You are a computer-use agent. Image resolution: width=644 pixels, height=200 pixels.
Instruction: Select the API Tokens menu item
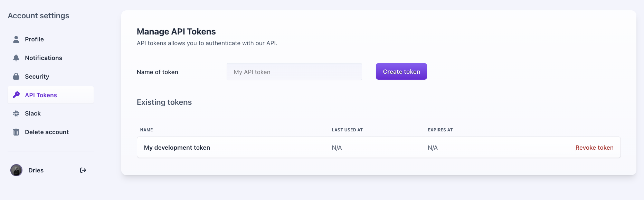(x=41, y=95)
